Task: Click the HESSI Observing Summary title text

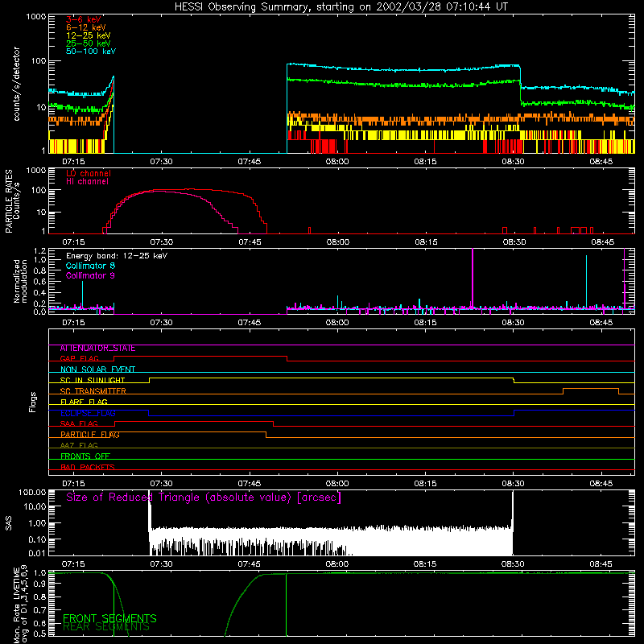Action: [x=341, y=7]
